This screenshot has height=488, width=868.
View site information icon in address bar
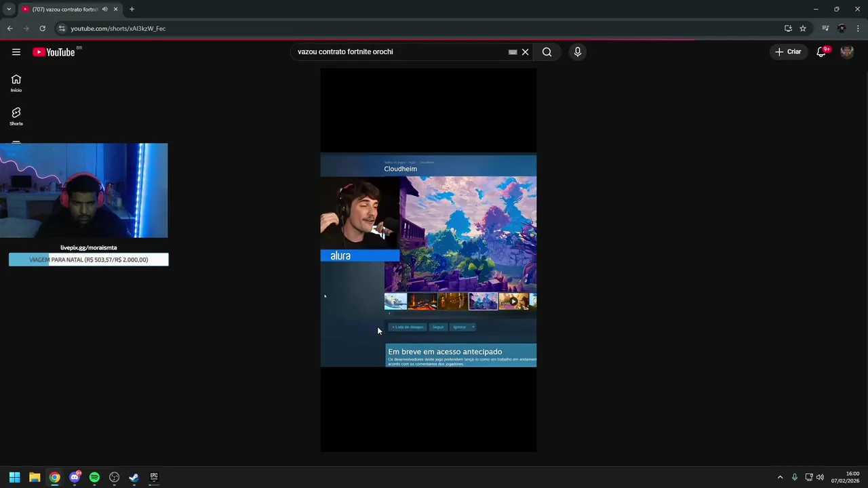(61, 28)
